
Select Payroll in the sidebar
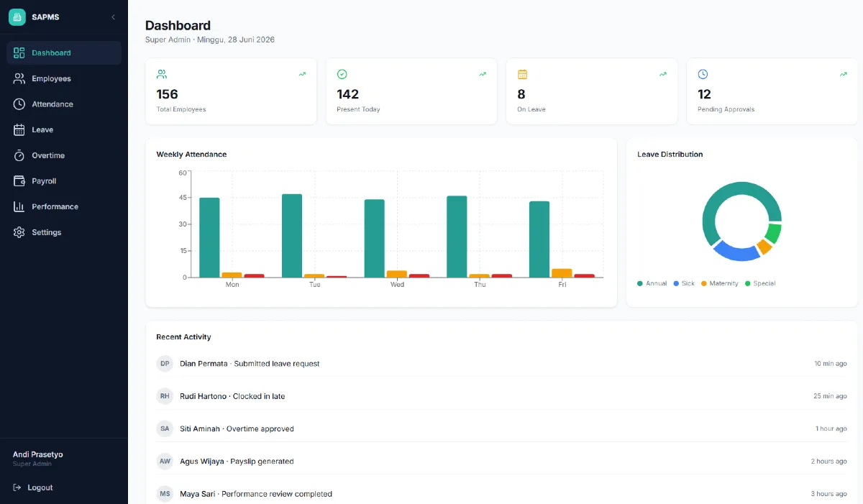pos(64,181)
